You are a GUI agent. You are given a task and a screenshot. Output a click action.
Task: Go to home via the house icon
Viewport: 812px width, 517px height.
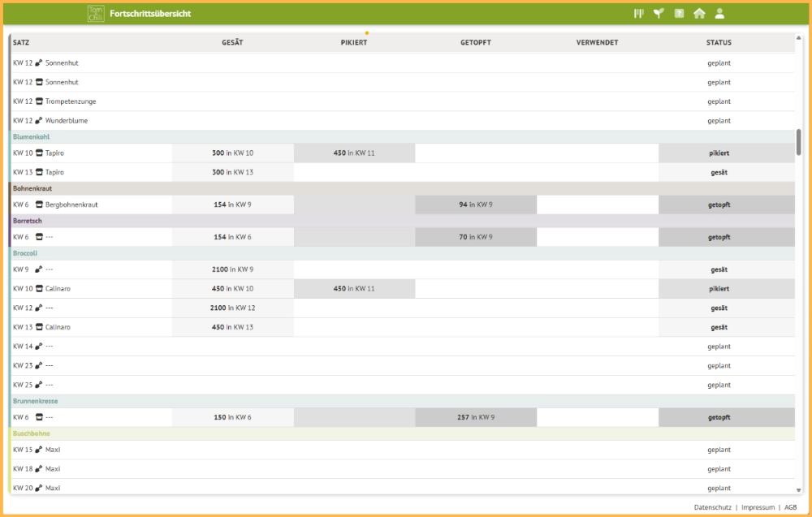pos(699,14)
